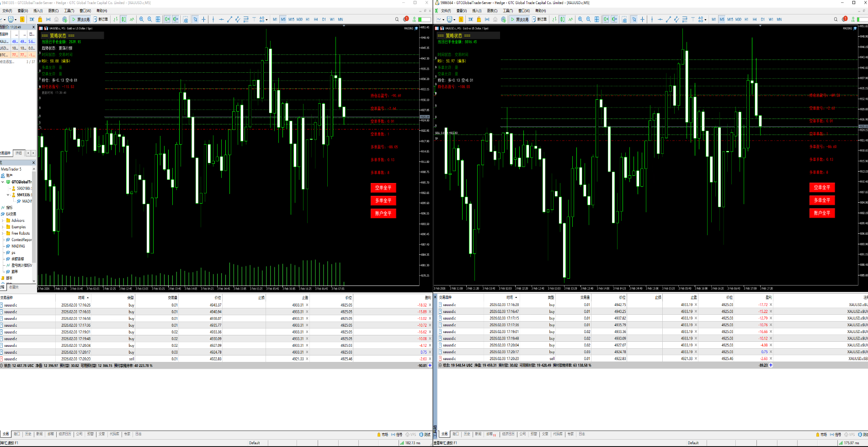868x447 pixels.
Task: Open 文件(F) menu in left window
Action: click(x=7, y=11)
